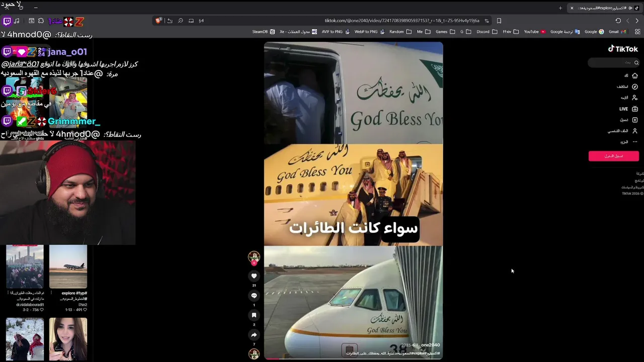Click the browser address bar URL

coord(401,21)
